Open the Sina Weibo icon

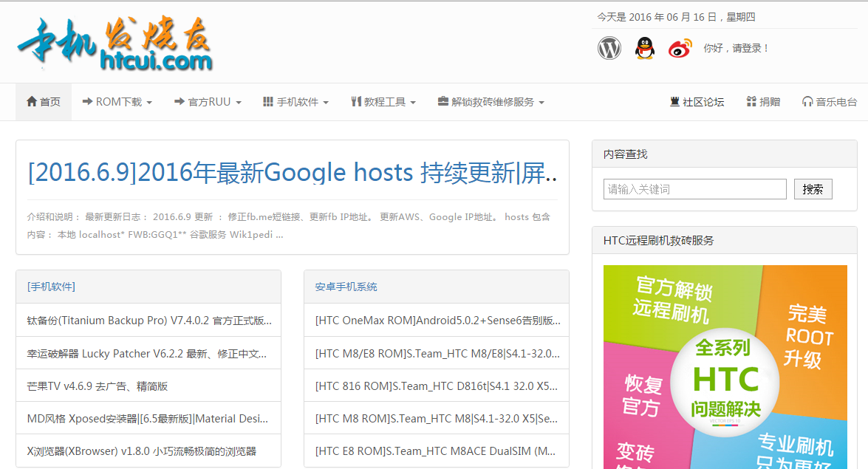pos(679,47)
